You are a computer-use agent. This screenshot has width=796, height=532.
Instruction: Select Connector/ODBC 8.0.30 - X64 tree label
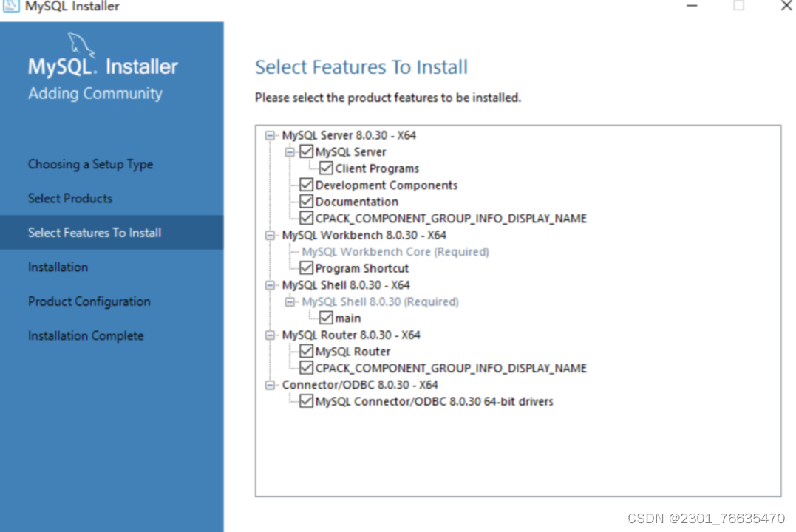pos(360,385)
